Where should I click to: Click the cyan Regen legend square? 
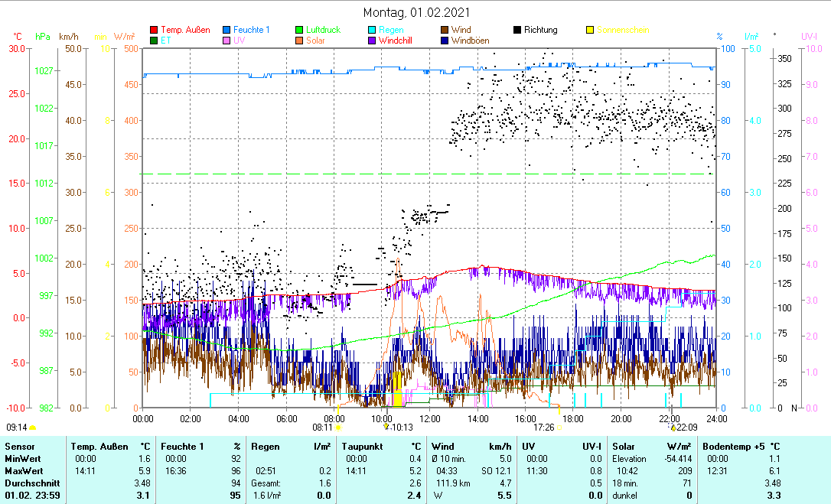pos(372,30)
